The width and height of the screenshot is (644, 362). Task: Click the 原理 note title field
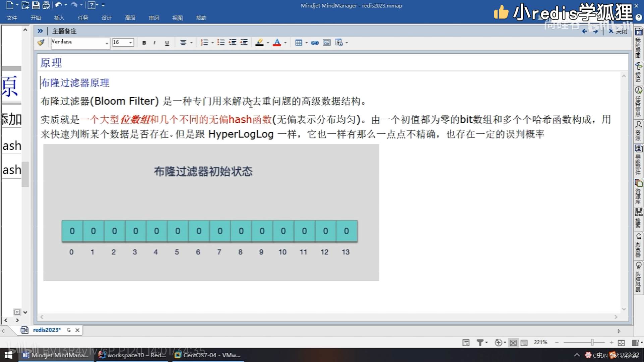(333, 63)
